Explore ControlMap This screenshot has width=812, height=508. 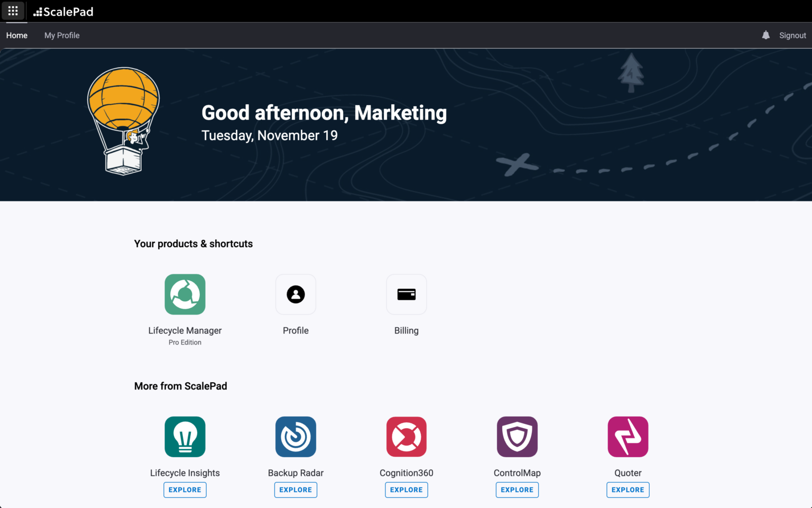517,489
